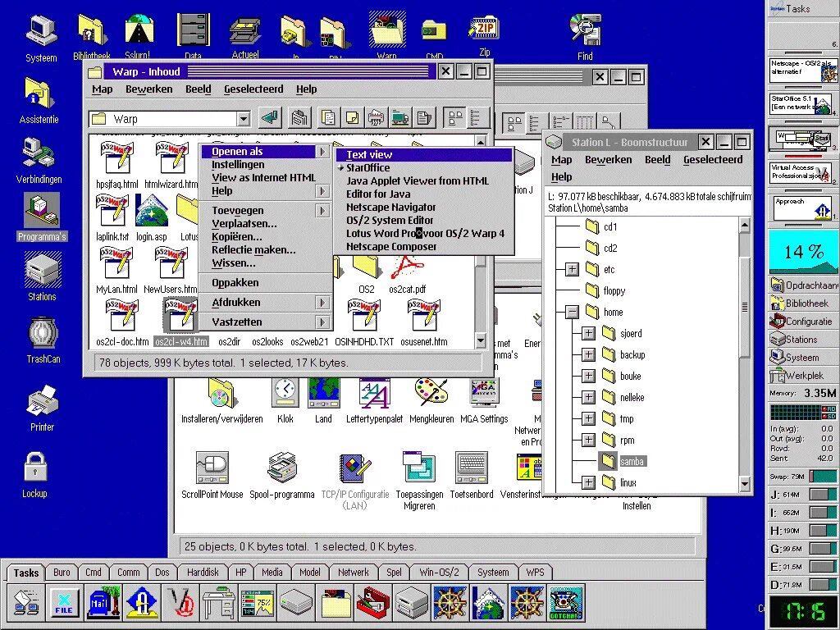Screen dimensions: 840x630
Task: Click the Opdrachtaanwijzing button in side panel
Action: (x=802, y=285)
